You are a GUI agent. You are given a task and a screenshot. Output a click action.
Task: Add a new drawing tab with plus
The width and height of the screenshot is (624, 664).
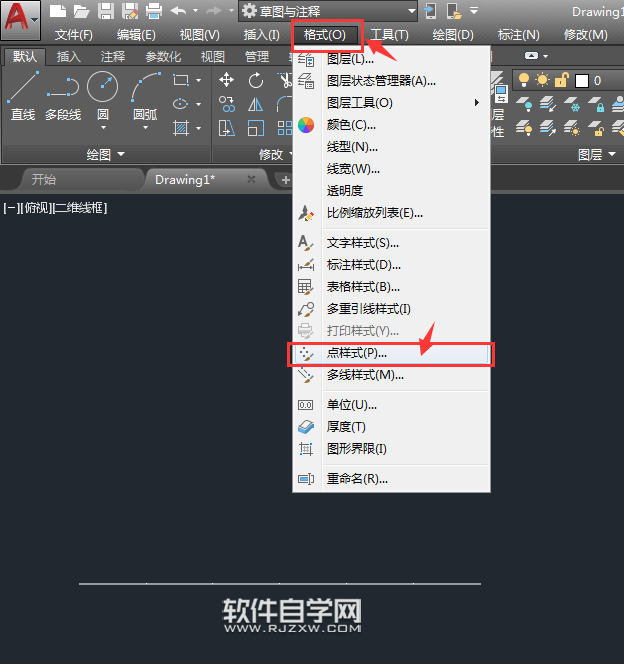click(285, 180)
